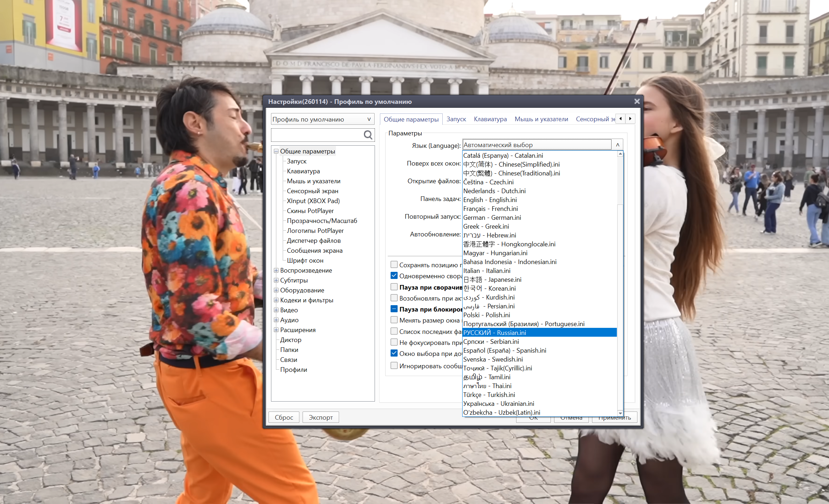Expand the Субтитры tree node

(x=276, y=280)
